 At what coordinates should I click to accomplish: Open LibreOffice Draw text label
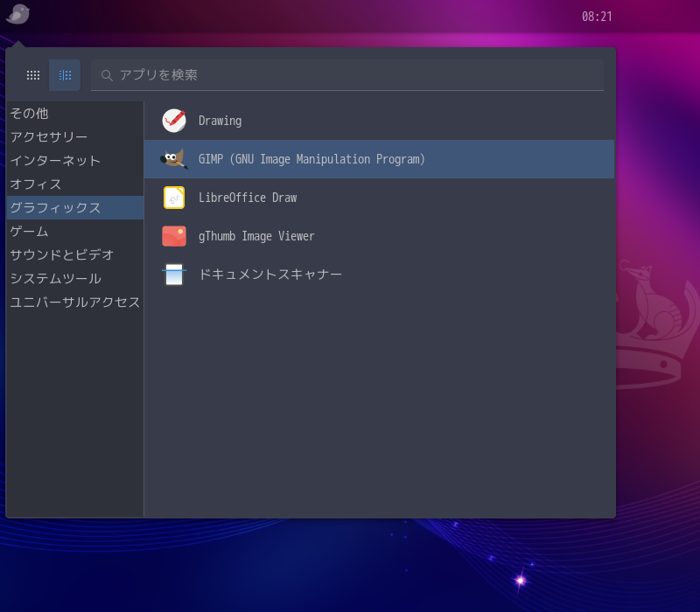(x=248, y=198)
